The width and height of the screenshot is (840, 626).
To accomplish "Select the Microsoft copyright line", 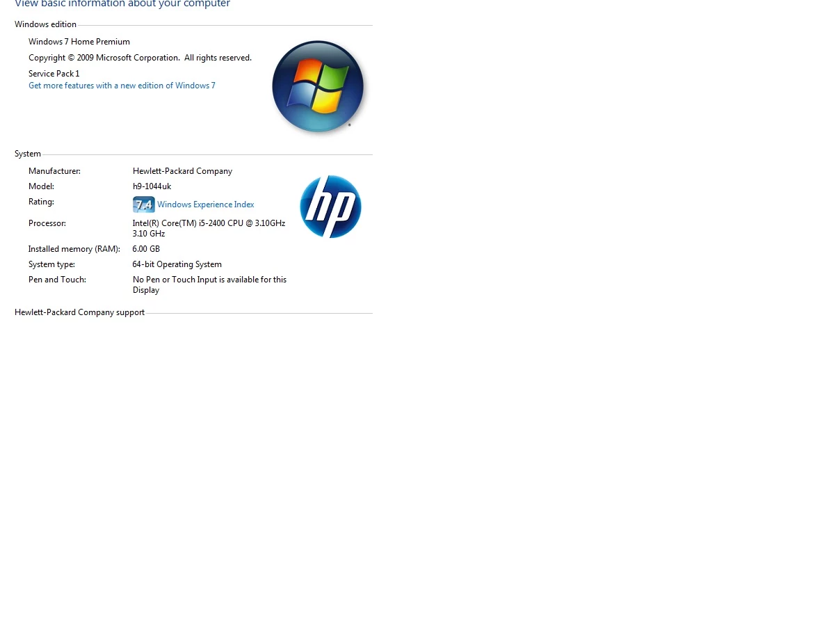I will point(140,58).
